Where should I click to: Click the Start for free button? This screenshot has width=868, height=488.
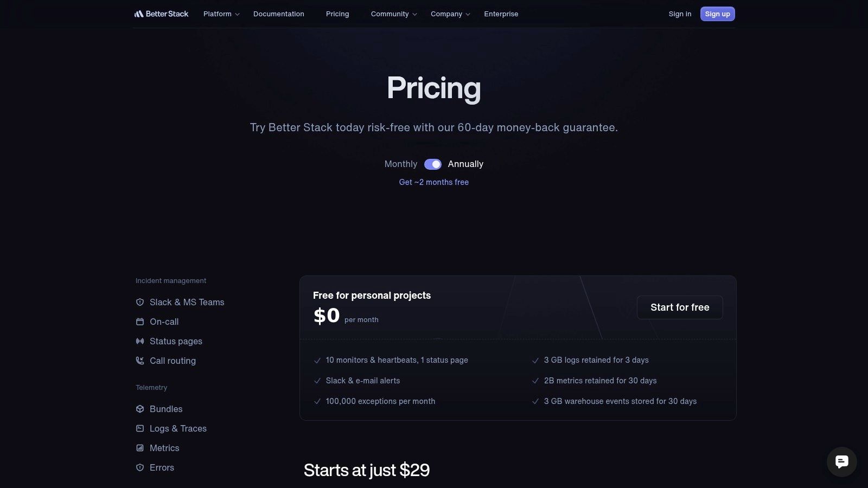[680, 307]
